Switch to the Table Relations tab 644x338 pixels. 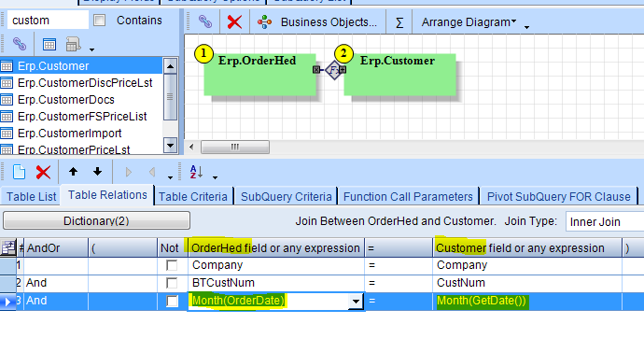107,195
